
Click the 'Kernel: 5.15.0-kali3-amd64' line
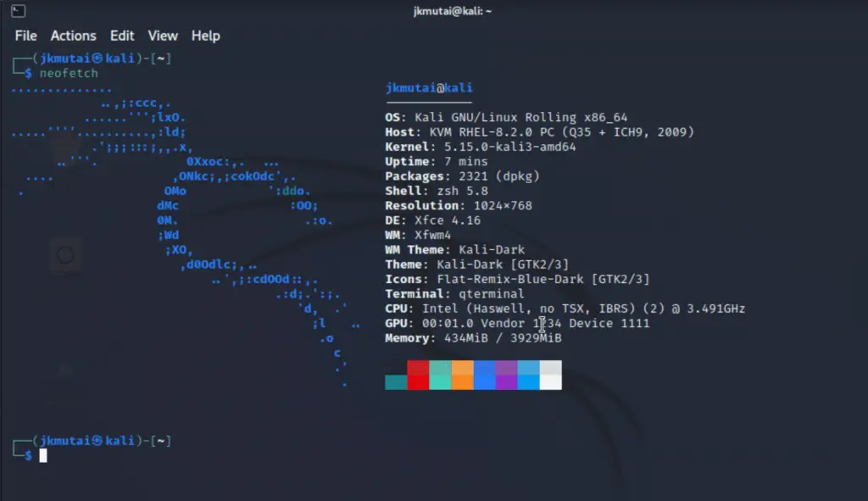click(x=481, y=147)
